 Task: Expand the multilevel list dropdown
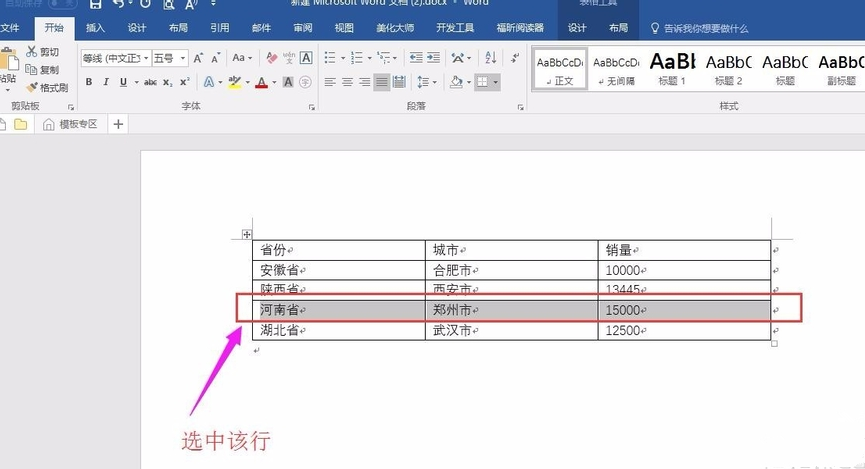[x=395, y=58]
